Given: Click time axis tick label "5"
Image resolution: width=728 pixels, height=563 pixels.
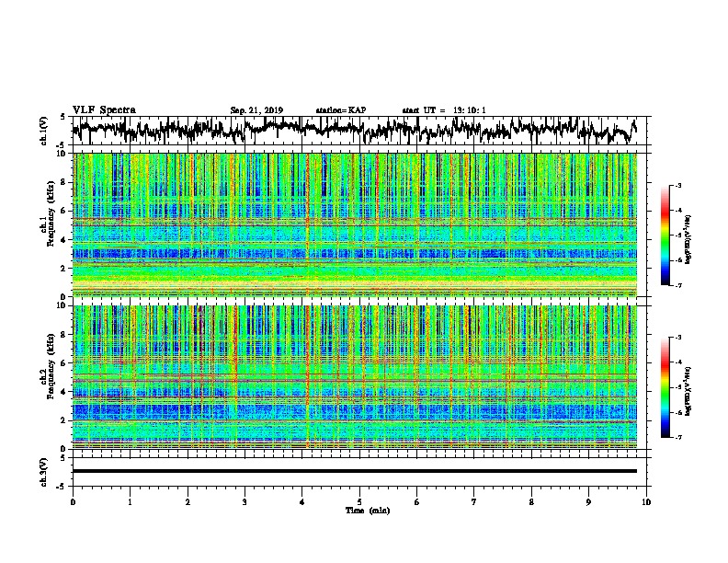Looking at the screenshot, I should [359, 502].
